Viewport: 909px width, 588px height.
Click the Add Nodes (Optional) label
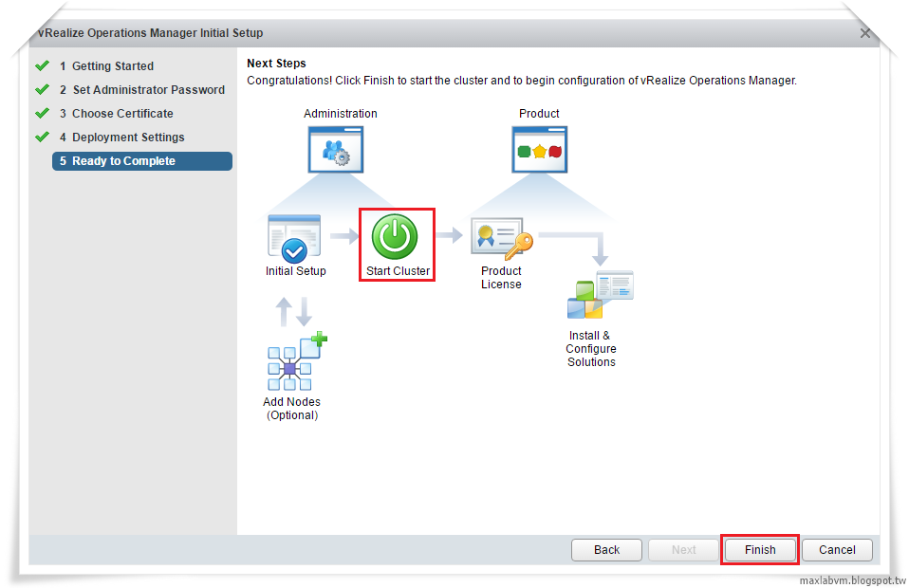[291, 409]
